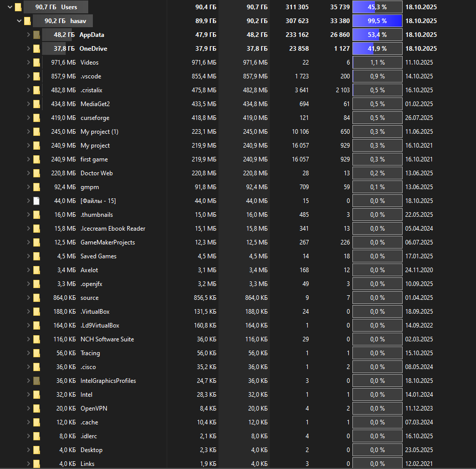Click the .openjfx folder icon

pyautogui.click(x=36, y=284)
